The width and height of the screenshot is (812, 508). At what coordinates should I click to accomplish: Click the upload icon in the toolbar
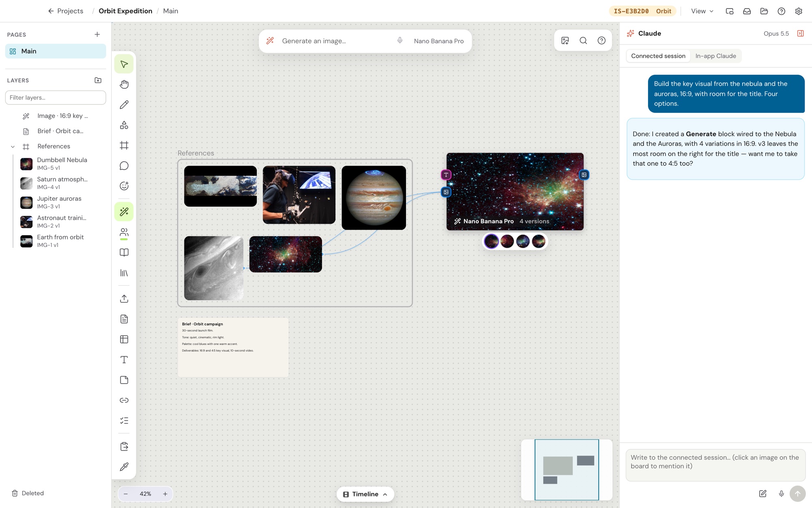click(124, 299)
